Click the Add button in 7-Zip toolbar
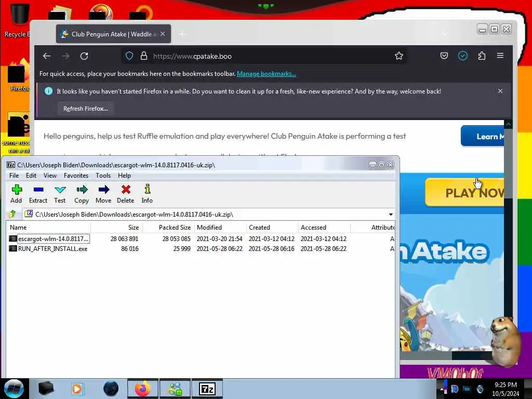 click(16, 194)
